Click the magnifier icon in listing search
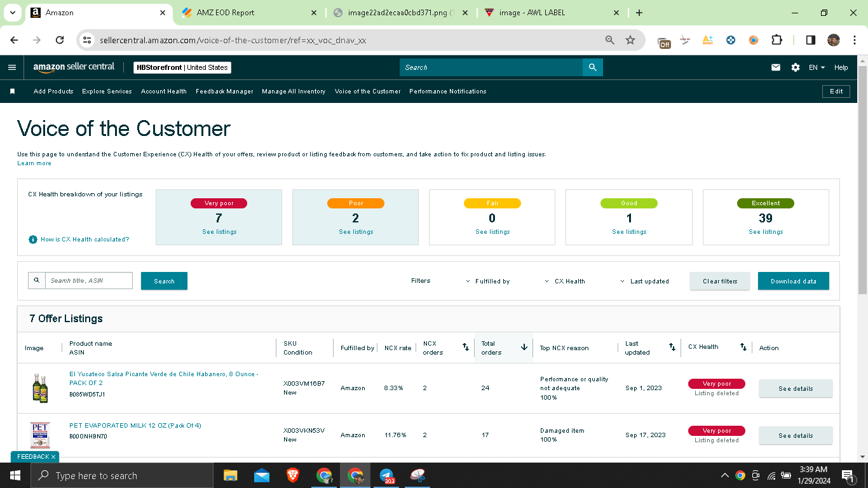This screenshot has height=488, width=868. coord(37,280)
